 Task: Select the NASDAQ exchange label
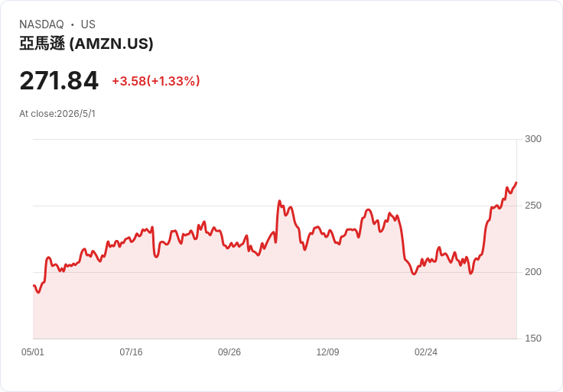tap(41, 24)
